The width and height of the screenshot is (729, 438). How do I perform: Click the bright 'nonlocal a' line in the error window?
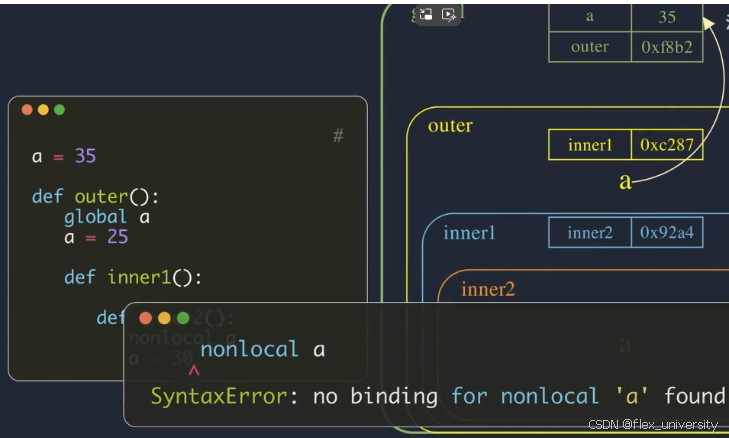click(263, 349)
